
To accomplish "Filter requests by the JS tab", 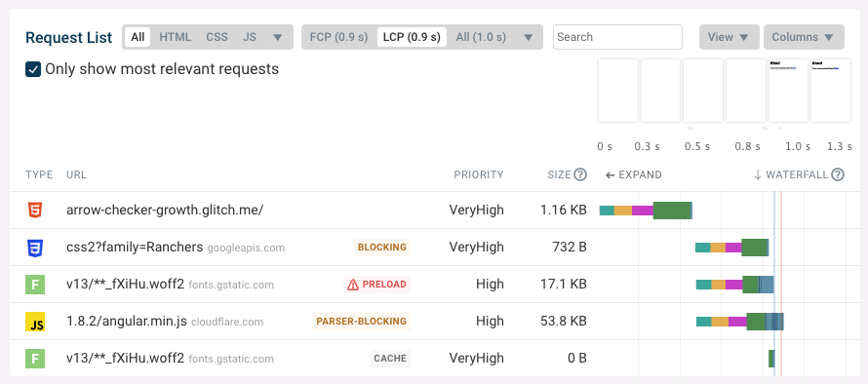I will point(249,37).
